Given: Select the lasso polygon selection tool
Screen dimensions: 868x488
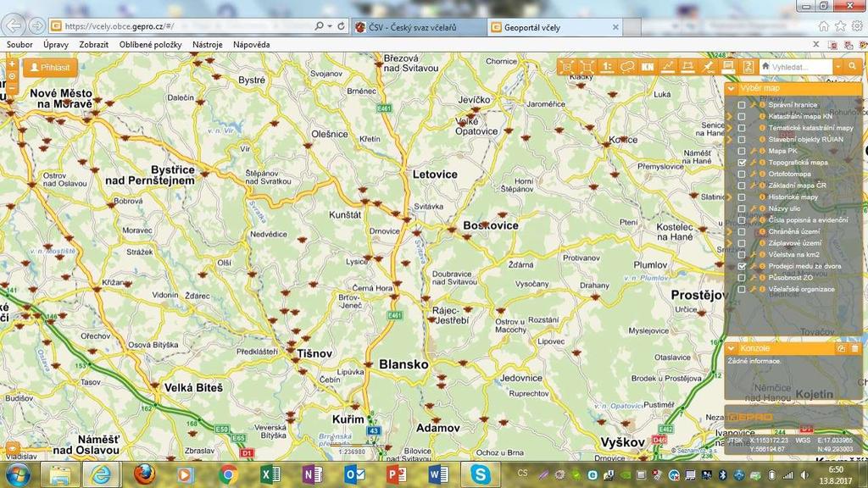Looking at the screenshot, I should 627,67.
